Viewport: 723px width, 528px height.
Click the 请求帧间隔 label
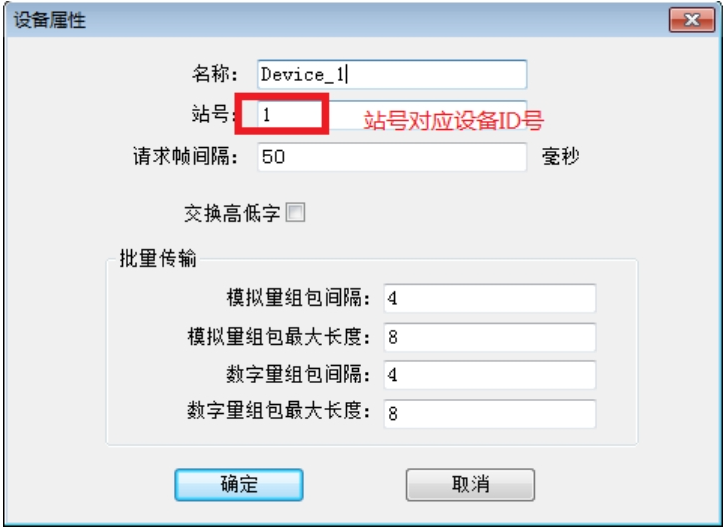[x=185, y=157]
